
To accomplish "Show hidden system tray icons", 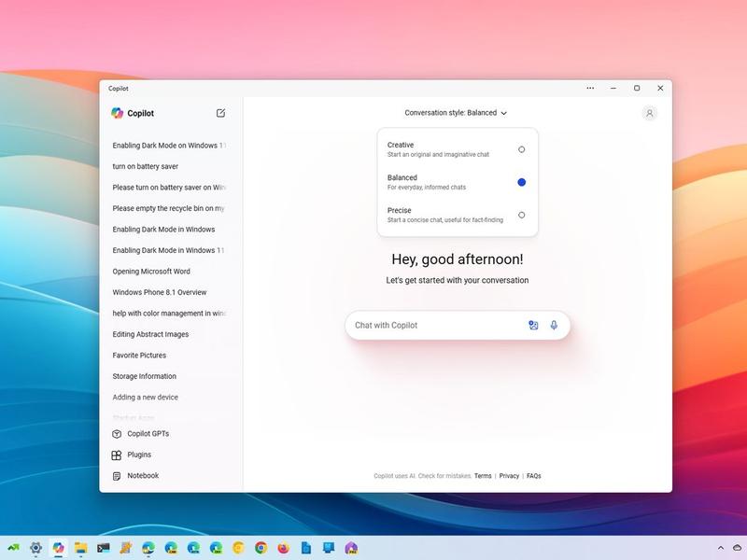I will pos(720,548).
